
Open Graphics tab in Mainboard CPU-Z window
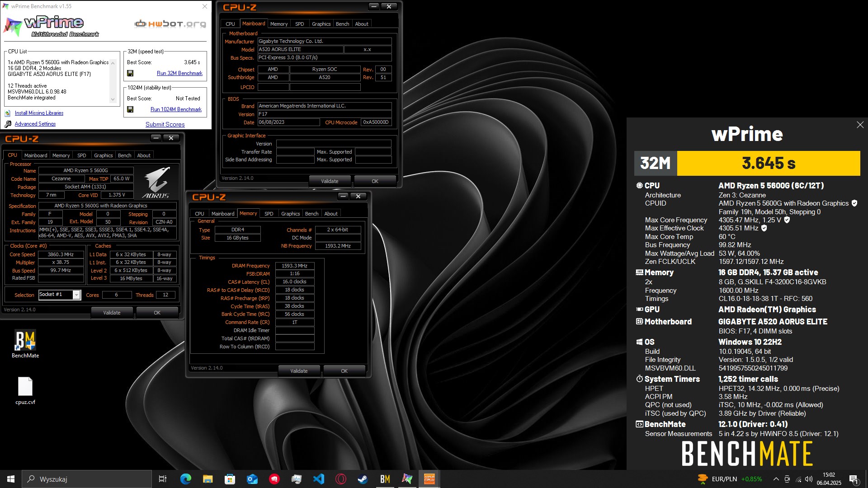tap(321, 24)
